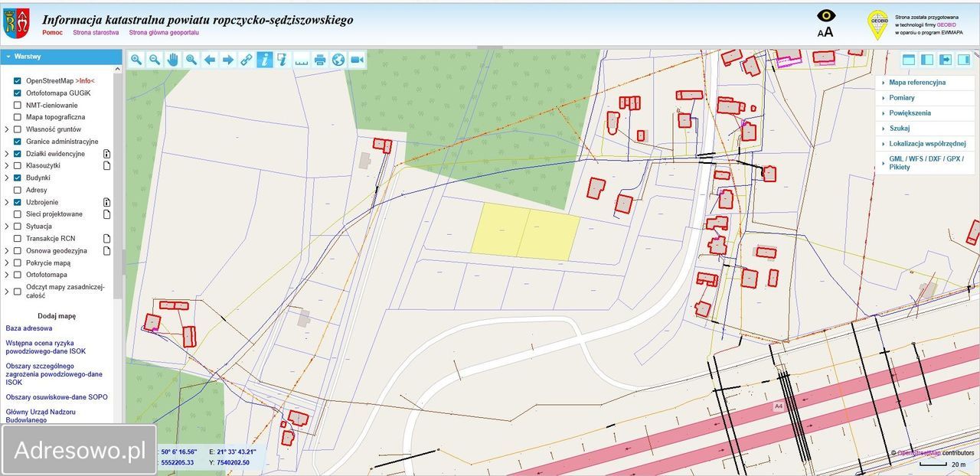
Task: Click the GEOBID company text link
Action: click(x=946, y=24)
